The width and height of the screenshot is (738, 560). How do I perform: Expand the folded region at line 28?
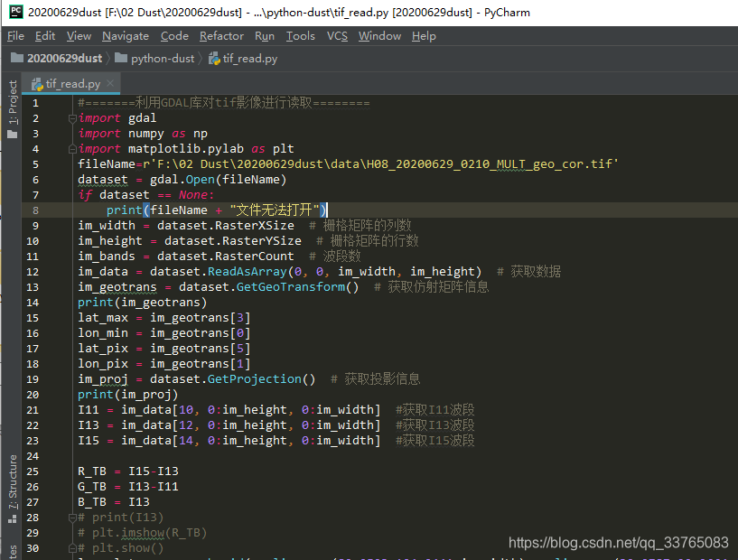tap(72, 517)
